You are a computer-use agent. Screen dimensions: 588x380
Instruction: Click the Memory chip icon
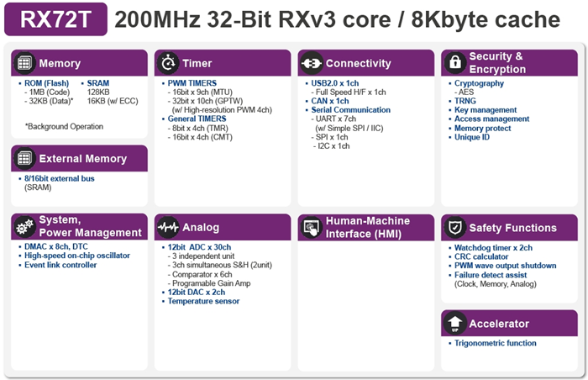[x=24, y=63]
